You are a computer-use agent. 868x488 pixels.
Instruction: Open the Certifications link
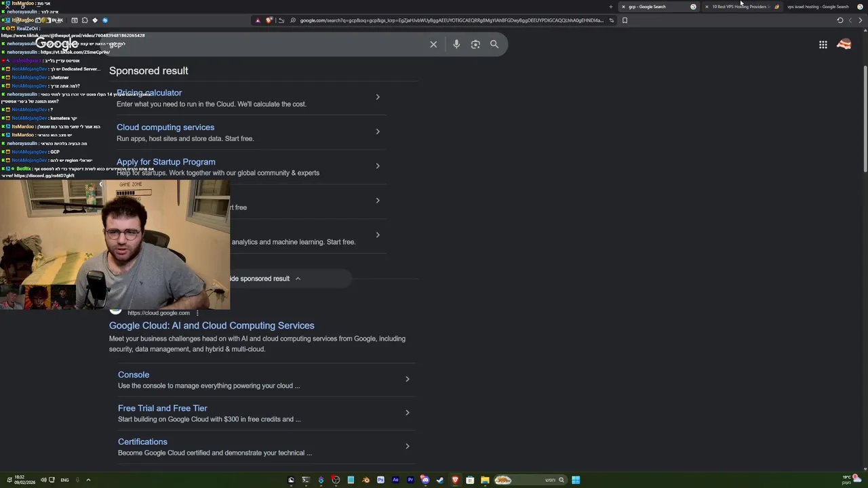[142, 442]
